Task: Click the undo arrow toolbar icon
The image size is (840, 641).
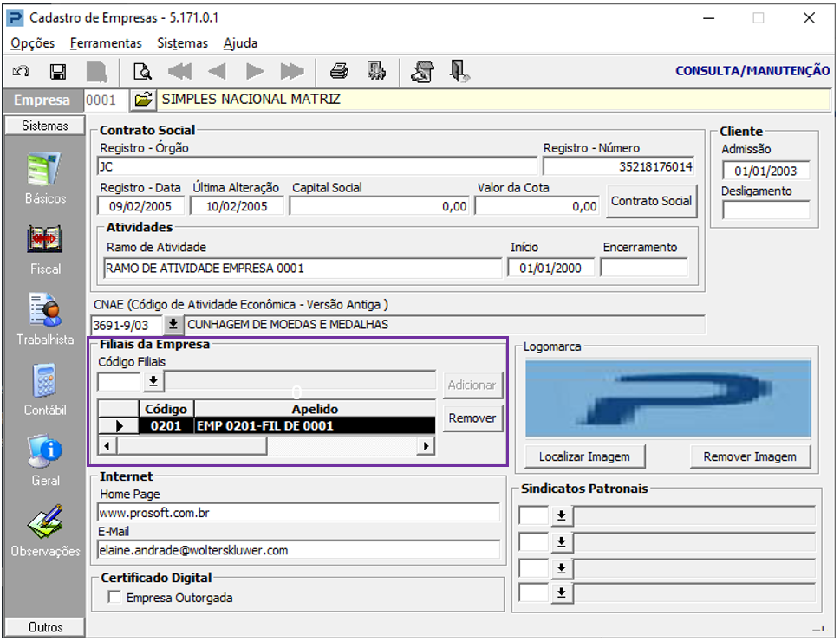Action: (x=21, y=71)
